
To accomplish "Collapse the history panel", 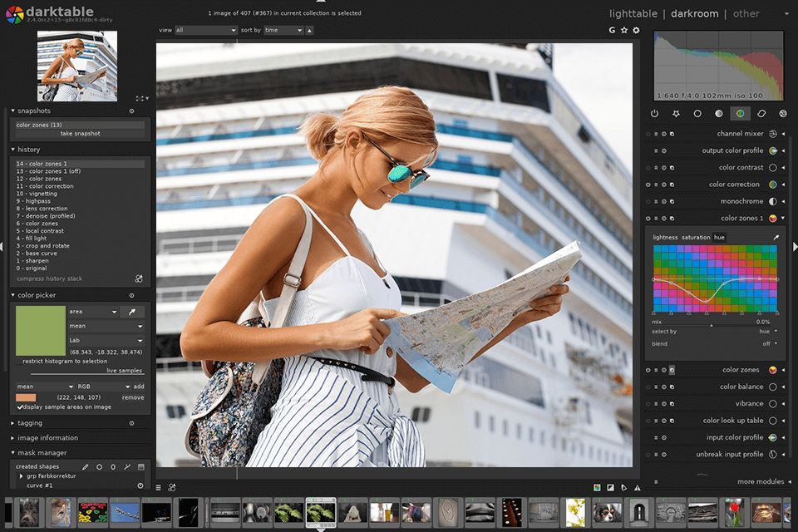I will pyautogui.click(x=13, y=149).
